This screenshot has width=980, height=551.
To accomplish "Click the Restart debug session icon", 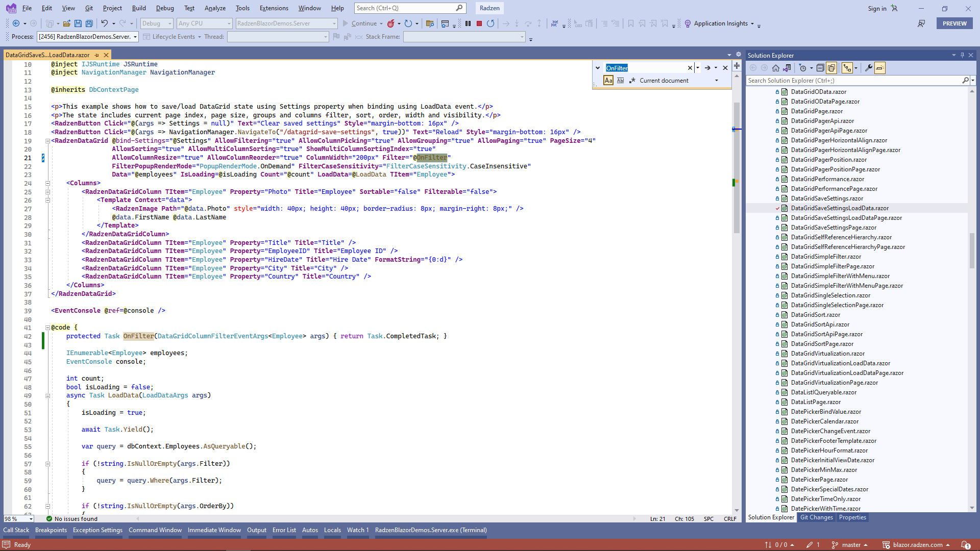I will 490,23.
